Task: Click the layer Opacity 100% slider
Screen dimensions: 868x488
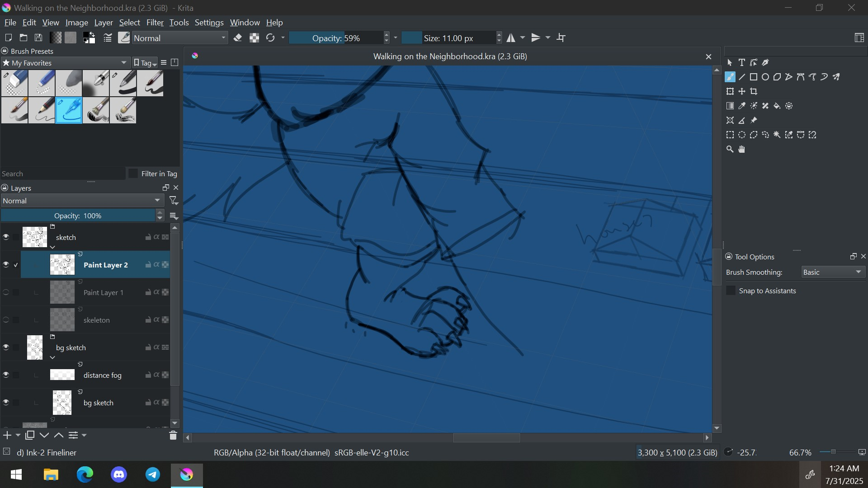Action: click(x=78, y=216)
